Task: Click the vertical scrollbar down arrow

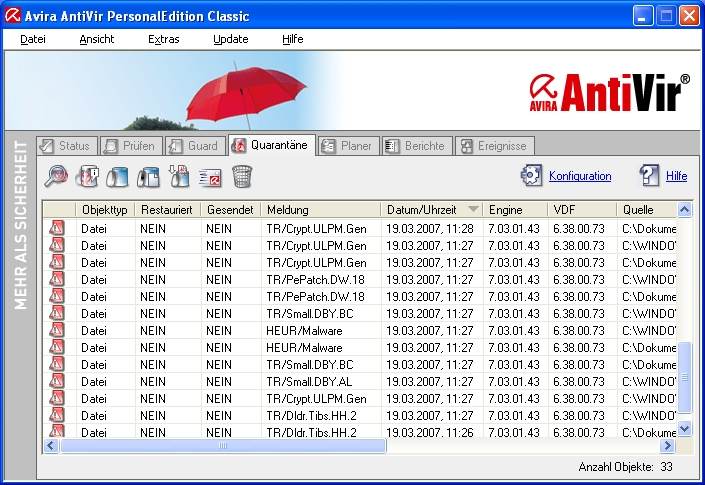Action: tap(684, 429)
